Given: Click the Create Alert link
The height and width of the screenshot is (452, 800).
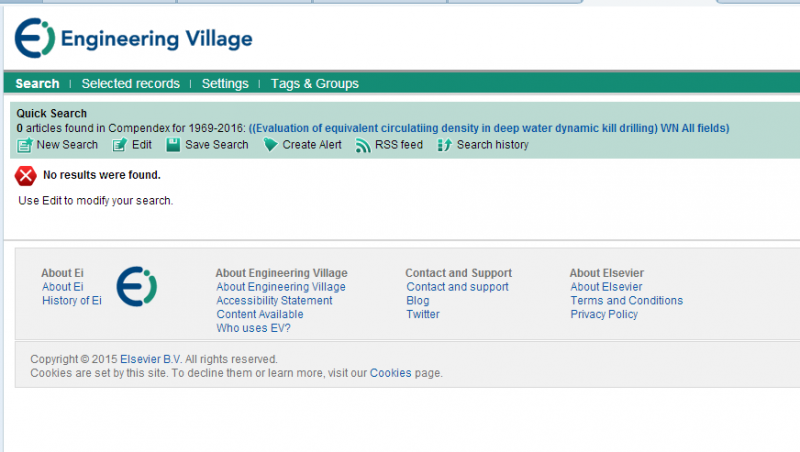Looking at the screenshot, I should point(312,145).
